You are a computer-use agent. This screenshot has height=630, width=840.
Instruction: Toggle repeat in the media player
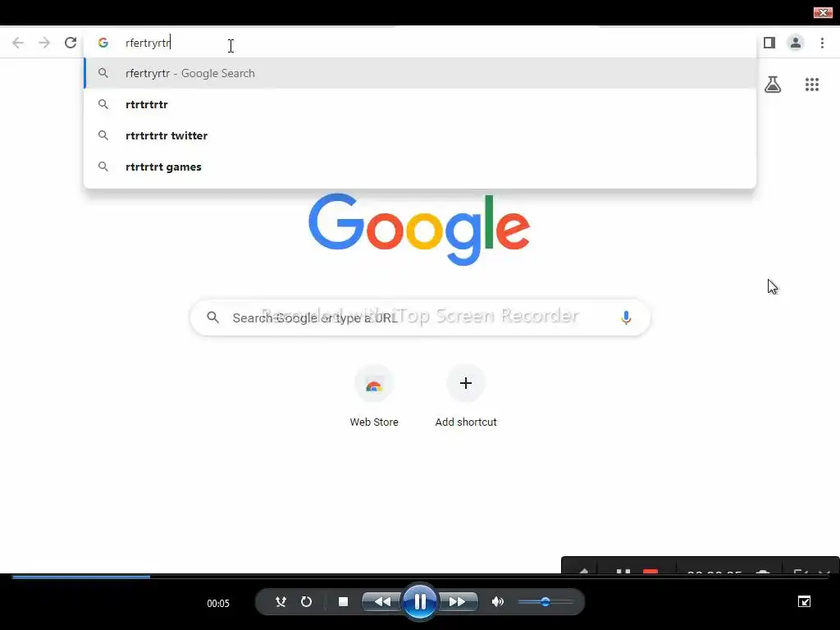pyautogui.click(x=306, y=601)
